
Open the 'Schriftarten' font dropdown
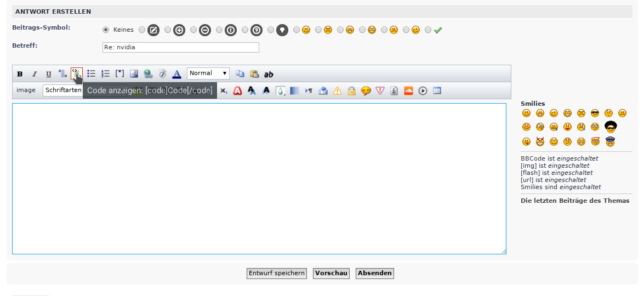click(x=63, y=90)
